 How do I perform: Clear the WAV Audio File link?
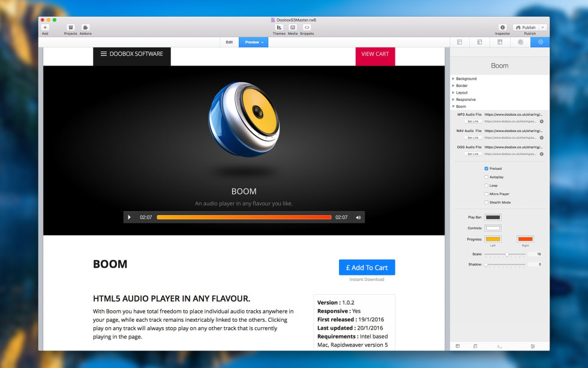click(541, 137)
